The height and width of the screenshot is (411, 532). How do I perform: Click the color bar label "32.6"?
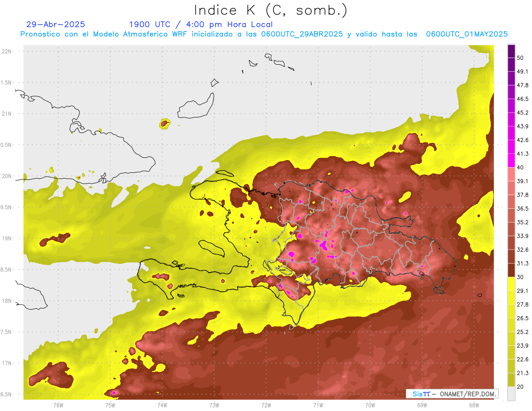(523, 250)
